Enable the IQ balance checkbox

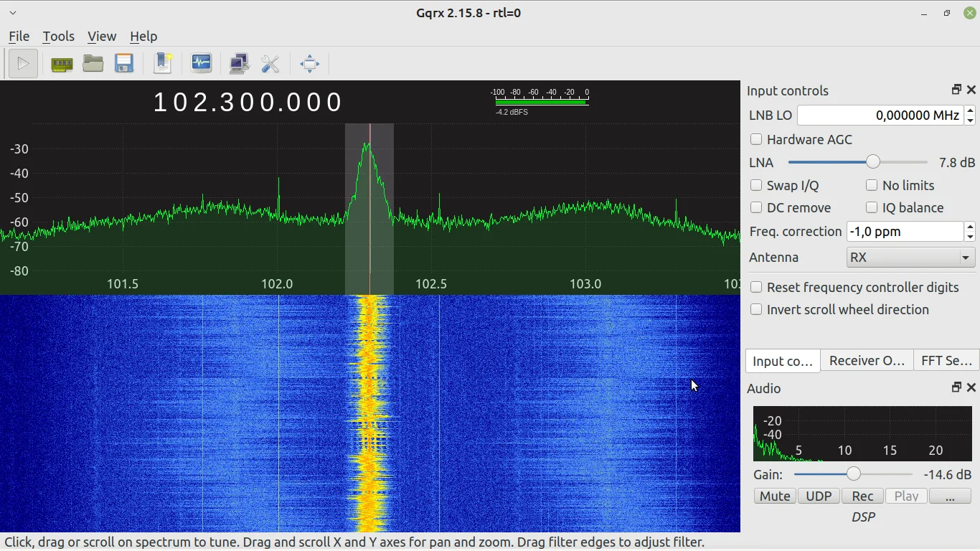pos(872,208)
